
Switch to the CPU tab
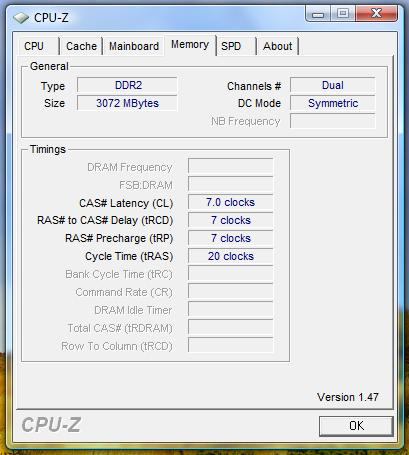pos(38,46)
